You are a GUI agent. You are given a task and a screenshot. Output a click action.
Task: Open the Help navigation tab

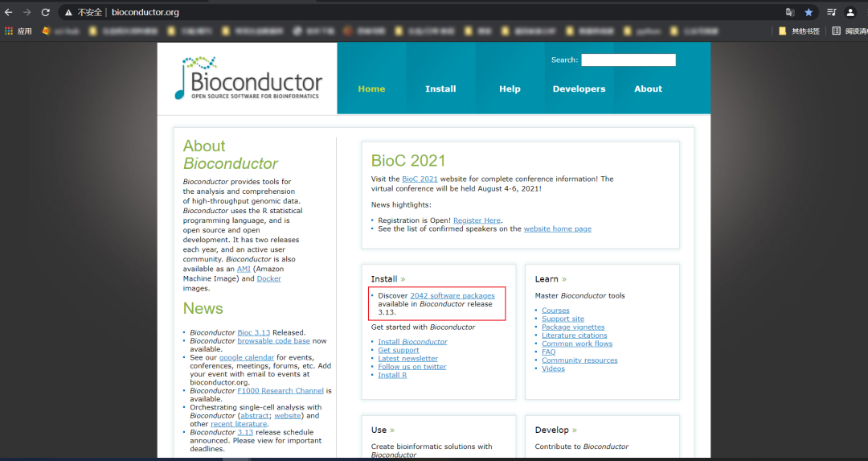(510, 88)
